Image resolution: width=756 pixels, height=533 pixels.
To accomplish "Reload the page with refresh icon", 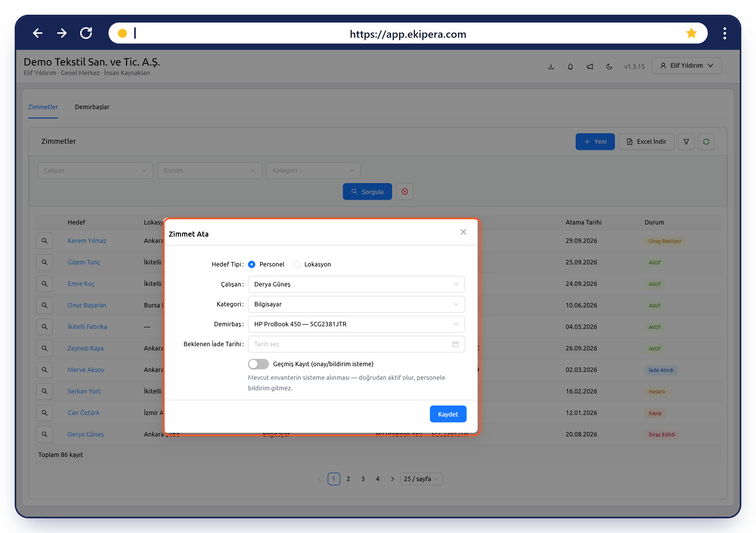I will coord(86,33).
